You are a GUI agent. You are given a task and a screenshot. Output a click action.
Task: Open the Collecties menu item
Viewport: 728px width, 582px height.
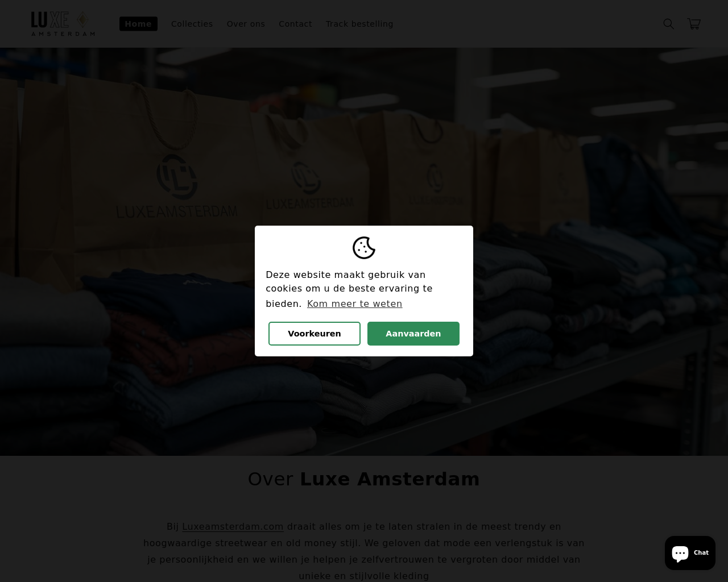192,24
